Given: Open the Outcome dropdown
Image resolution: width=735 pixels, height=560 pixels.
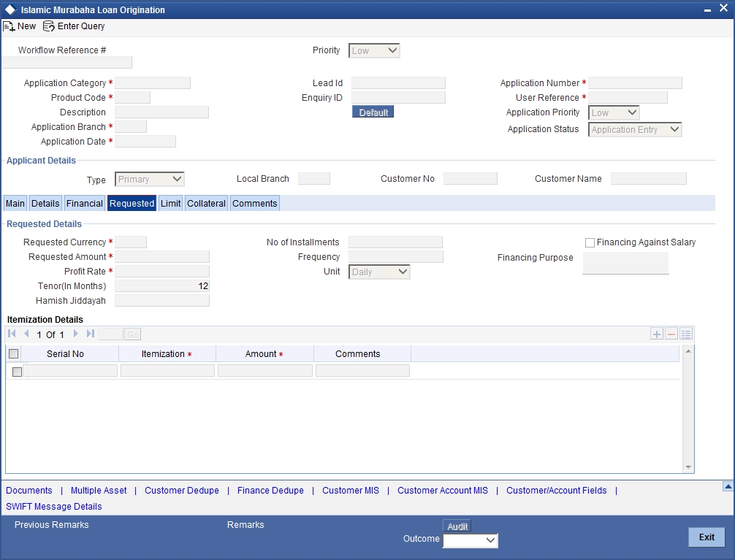Looking at the screenshot, I should tap(471, 541).
